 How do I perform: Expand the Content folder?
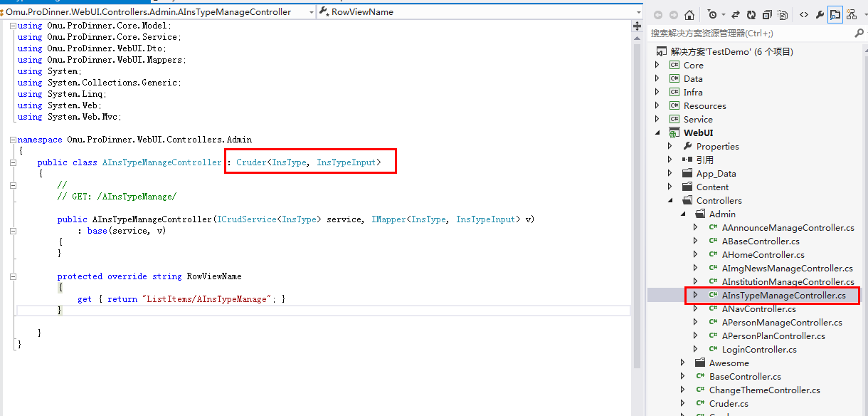(670, 187)
